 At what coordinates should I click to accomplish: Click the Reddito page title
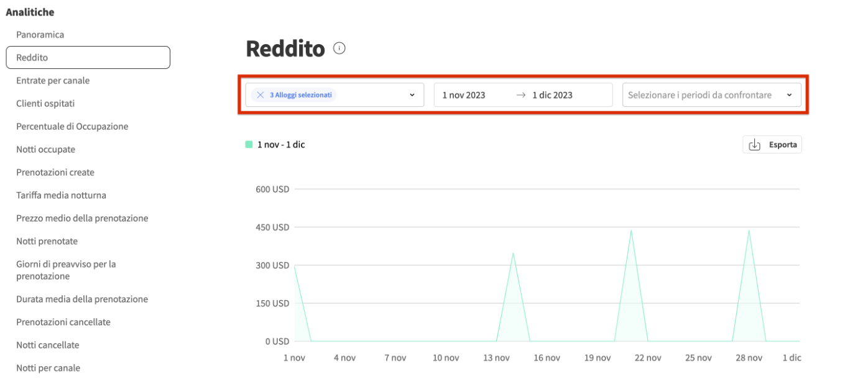click(285, 48)
